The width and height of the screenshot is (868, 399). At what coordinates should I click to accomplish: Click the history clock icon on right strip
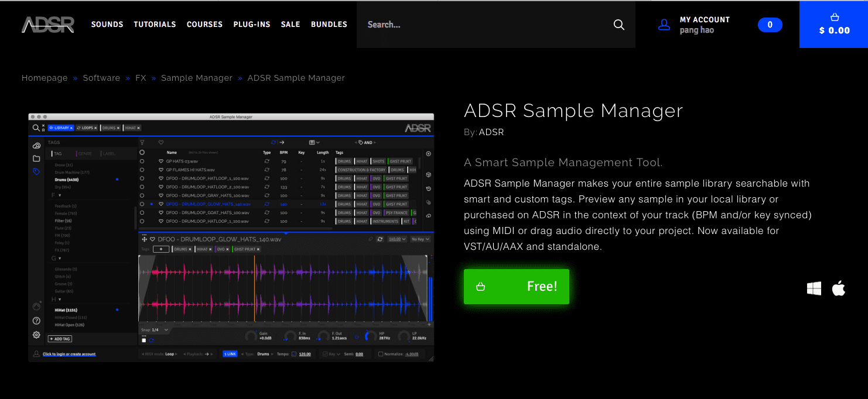(x=429, y=188)
